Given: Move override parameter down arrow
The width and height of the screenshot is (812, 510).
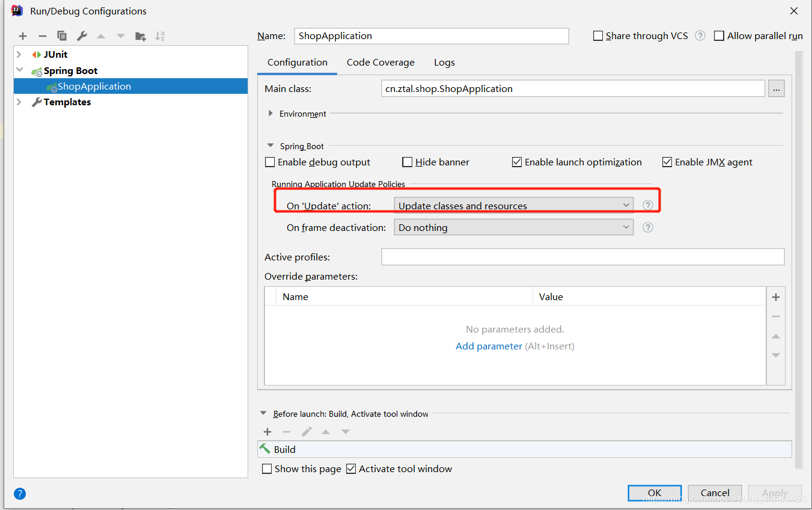Looking at the screenshot, I should (776, 355).
